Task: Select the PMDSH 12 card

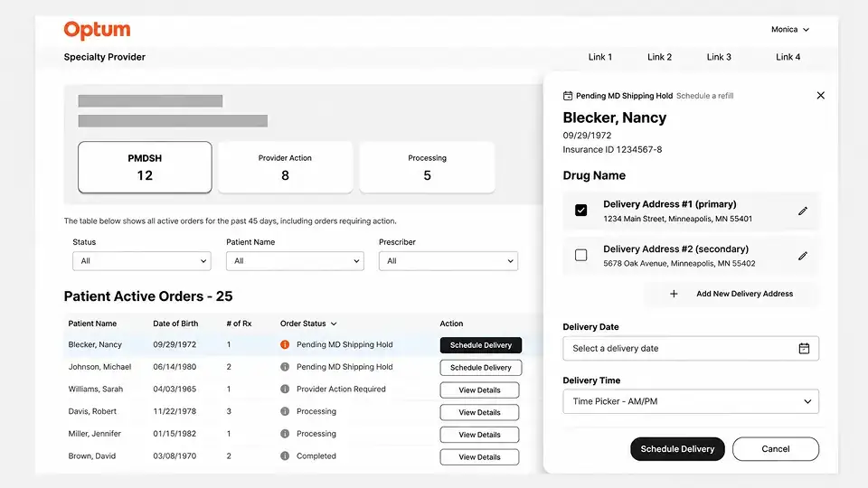Action: (145, 167)
